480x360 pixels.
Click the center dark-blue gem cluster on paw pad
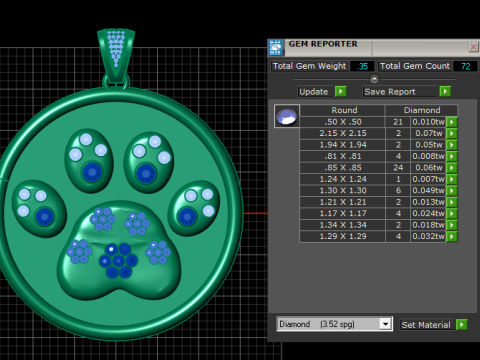[x=119, y=260]
